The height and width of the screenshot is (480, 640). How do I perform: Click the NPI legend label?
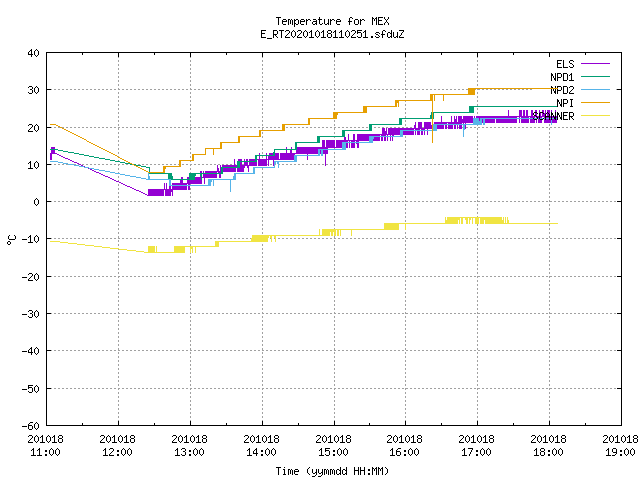click(565, 103)
